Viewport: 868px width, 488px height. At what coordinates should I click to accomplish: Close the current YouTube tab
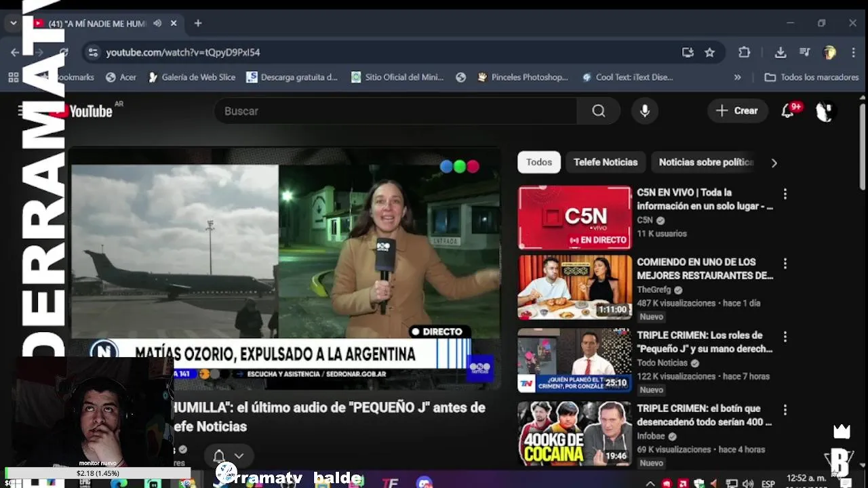pos(174,23)
